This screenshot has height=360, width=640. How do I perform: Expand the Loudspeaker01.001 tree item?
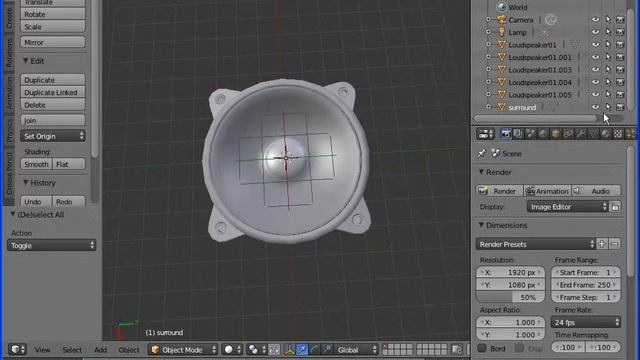click(x=488, y=57)
